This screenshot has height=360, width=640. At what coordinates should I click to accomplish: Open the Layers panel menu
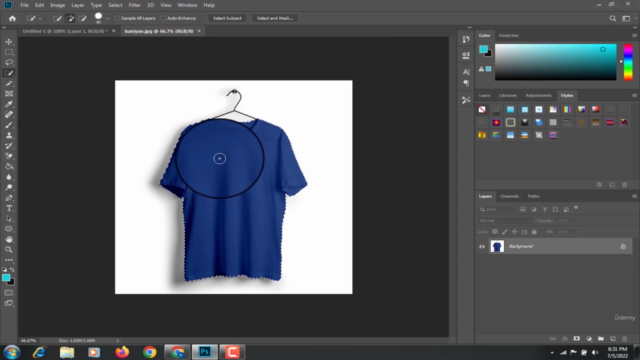[634, 196]
